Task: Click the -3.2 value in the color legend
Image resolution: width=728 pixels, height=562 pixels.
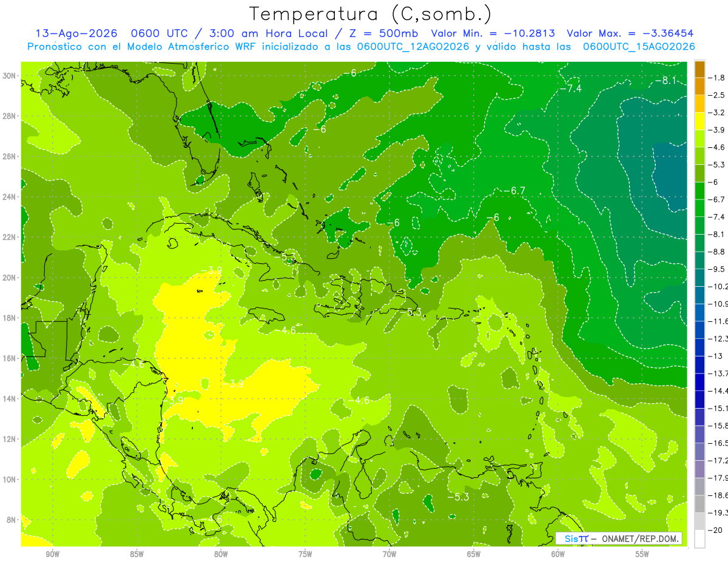Action: click(x=718, y=113)
